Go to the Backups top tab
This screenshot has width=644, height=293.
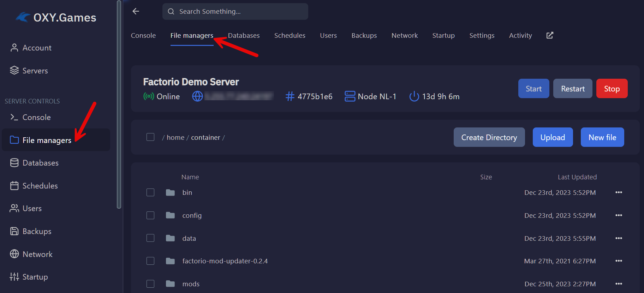(x=364, y=36)
